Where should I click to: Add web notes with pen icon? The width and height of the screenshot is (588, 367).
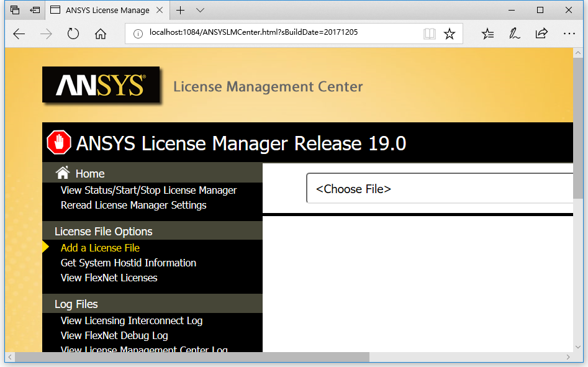(515, 34)
